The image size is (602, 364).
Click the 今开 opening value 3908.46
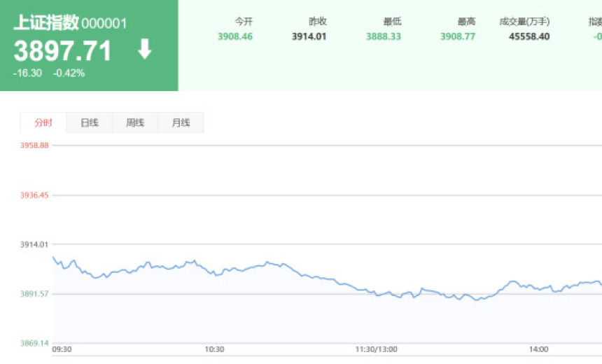[235, 36]
